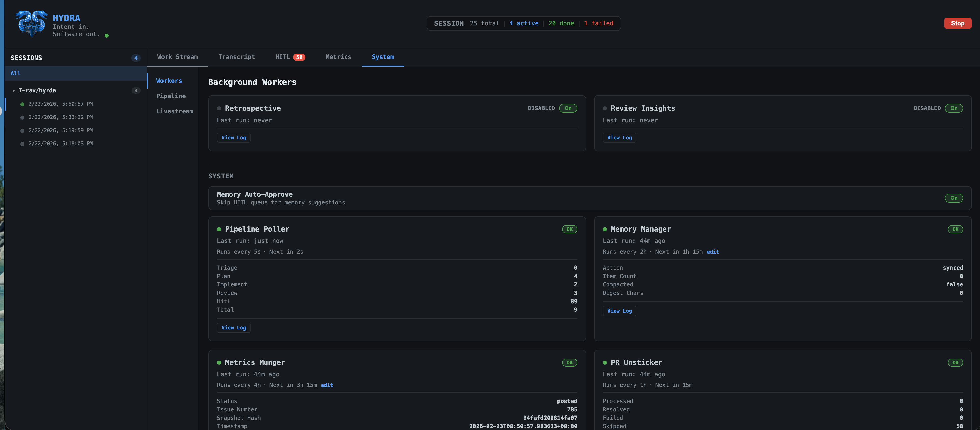Viewport: 980px width, 430px height.
Task: Select the All sessions filter
Action: 16,73
